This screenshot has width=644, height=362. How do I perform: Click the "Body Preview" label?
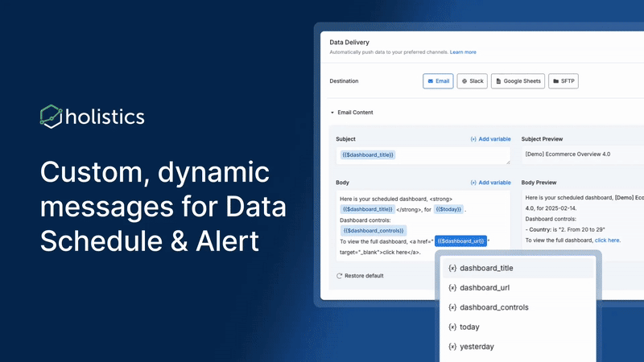point(539,183)
